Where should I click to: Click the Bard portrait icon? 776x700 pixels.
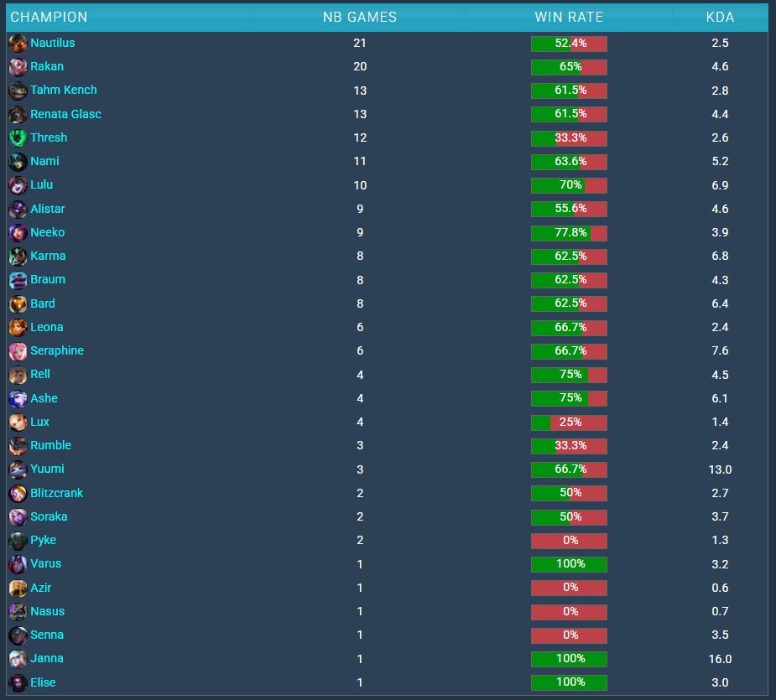coord(18,303)
